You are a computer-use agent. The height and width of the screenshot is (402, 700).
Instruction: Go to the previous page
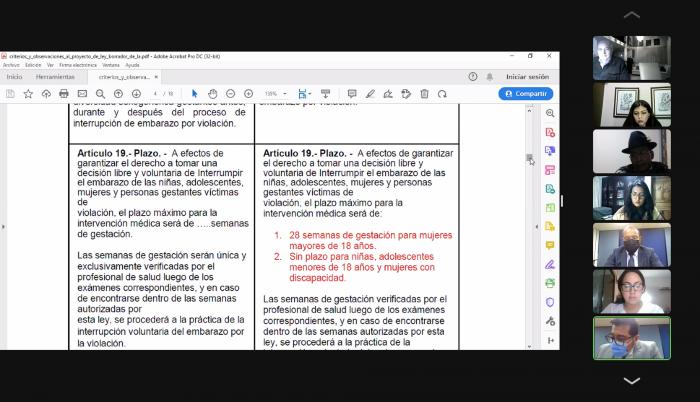pos(118,94)
